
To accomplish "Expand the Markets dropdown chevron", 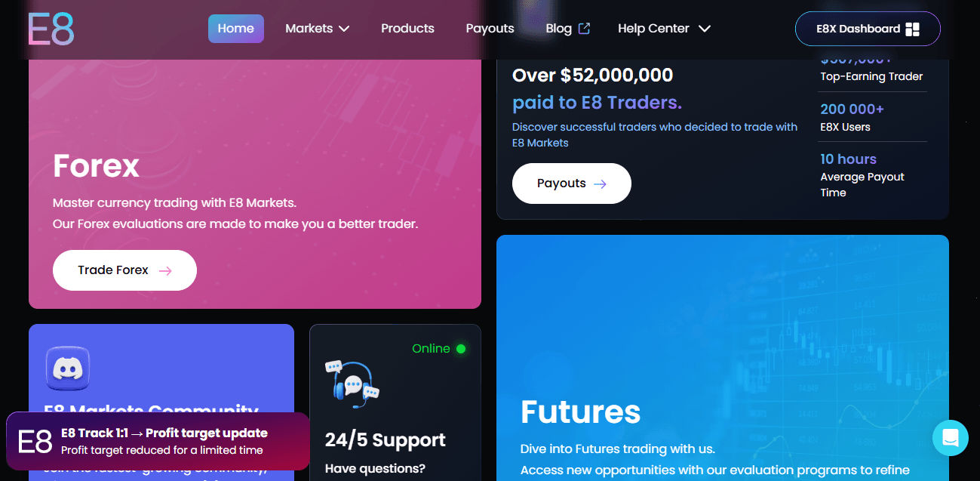I will pos(344,29).
